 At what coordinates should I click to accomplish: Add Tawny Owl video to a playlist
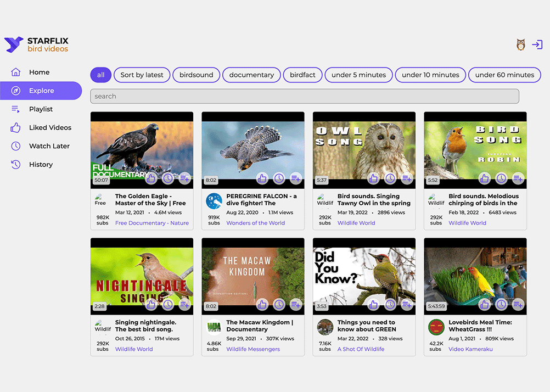407,178
